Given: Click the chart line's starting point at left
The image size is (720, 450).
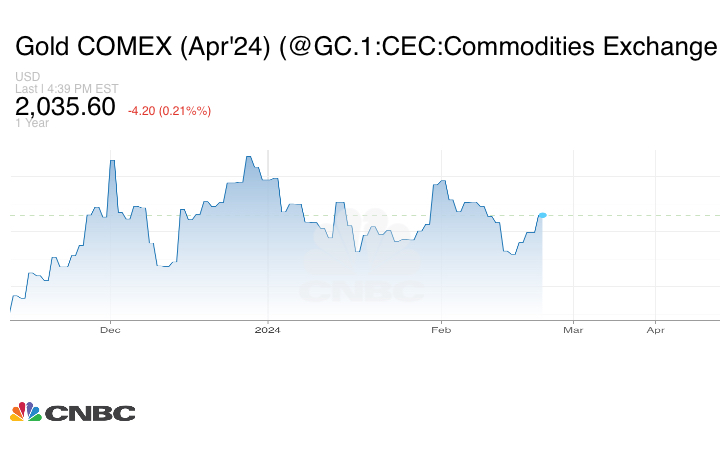Looking at the screenshot, I should pos(11,310).
